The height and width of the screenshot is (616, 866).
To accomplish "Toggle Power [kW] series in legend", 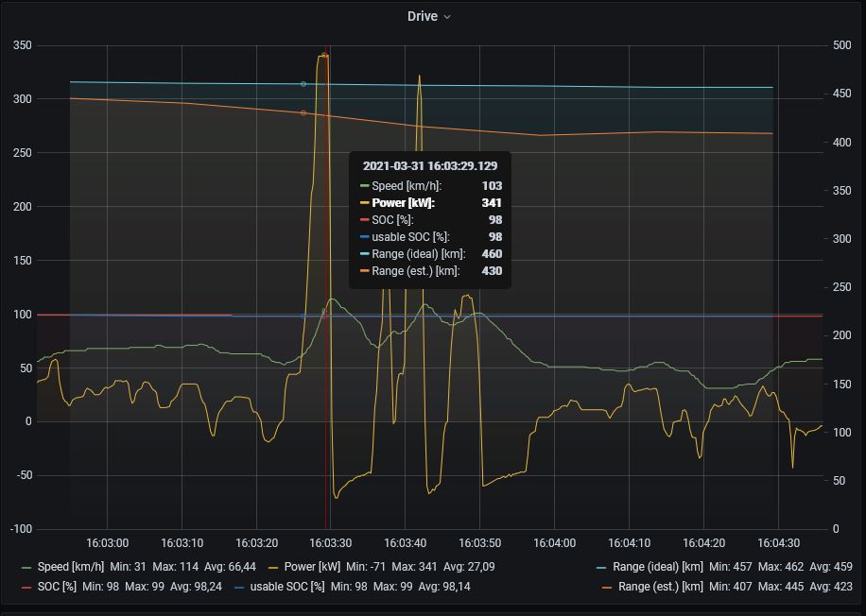I will [312, 567].
